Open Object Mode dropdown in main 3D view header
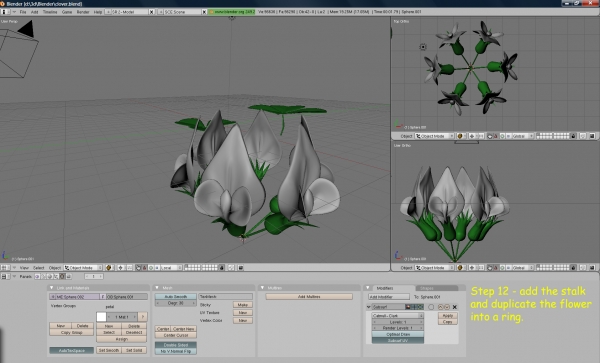Image resolution: width=600 pixels, height=363 pixels. (83, 268)
